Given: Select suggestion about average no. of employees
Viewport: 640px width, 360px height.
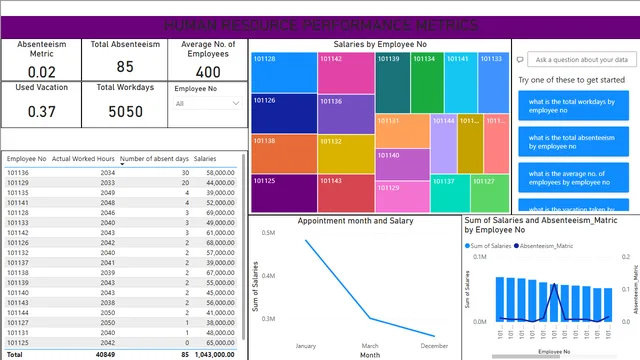Looking at the screenshot, I should pos(573,178).
